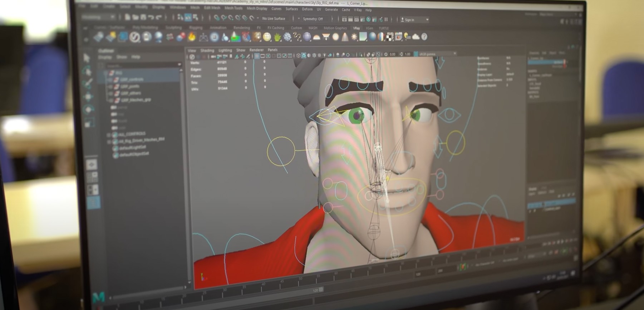This screenshot has width=644, height=310.
Task: Expand the ALL_CONTROLS set in Outliner
Action: [x=109, y=135]
